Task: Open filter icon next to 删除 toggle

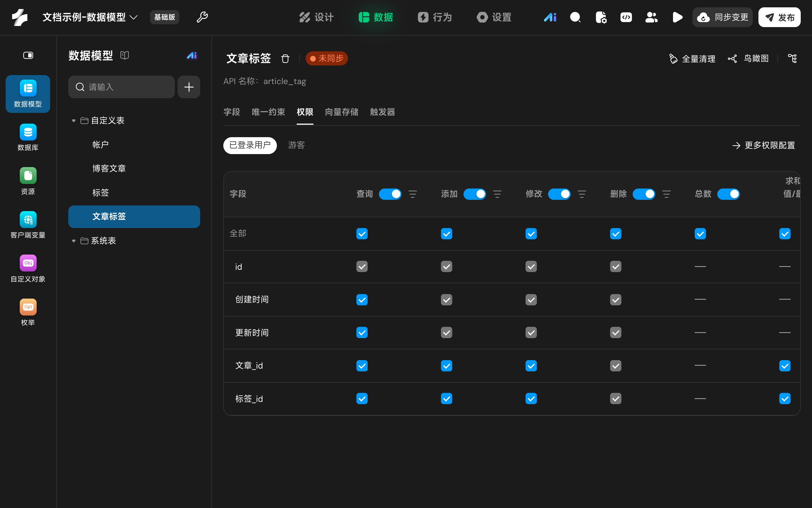Action: (x=667, y=194)
